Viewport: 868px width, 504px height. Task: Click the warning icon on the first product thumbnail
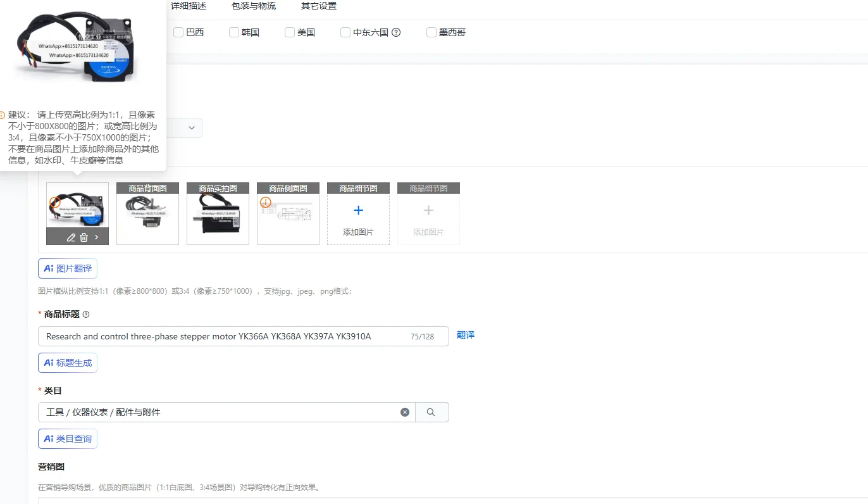(54, 202)
